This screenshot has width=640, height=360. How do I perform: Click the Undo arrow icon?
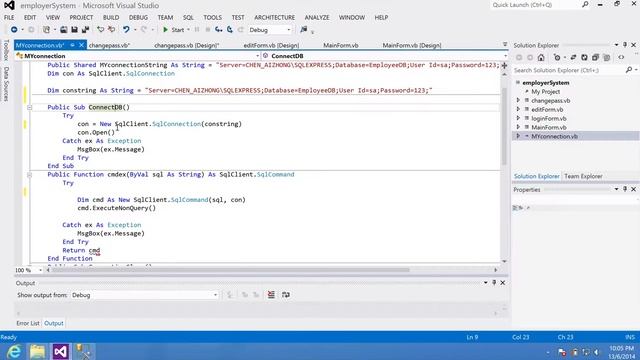point(126,30)
